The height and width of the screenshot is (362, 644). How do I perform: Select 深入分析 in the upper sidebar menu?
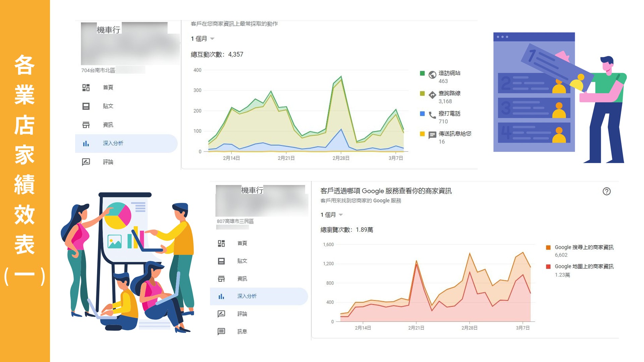tap(113, 143)
